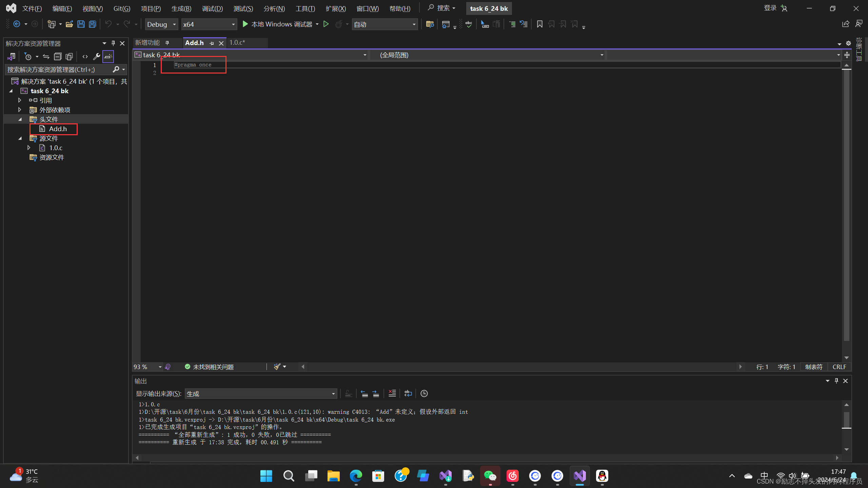Collapse the 源文件 folder
868x488 pixels.
click(20, 138)
